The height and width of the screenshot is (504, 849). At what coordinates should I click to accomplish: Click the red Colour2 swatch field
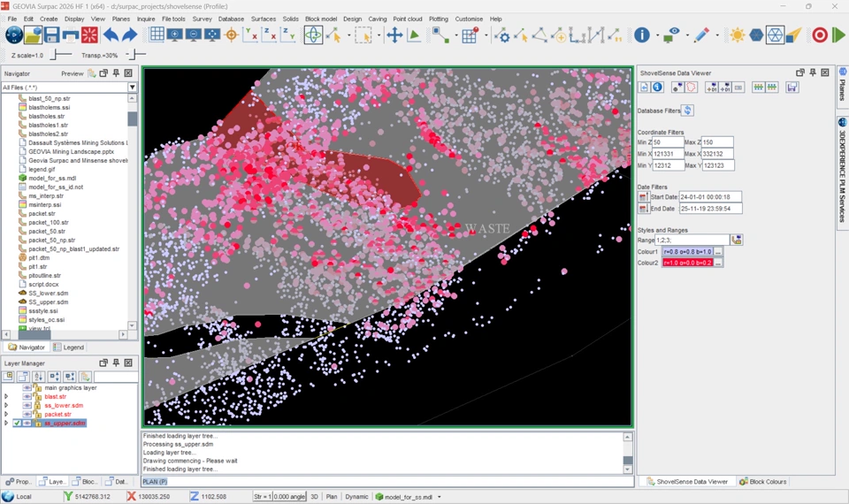click(687, 263)
